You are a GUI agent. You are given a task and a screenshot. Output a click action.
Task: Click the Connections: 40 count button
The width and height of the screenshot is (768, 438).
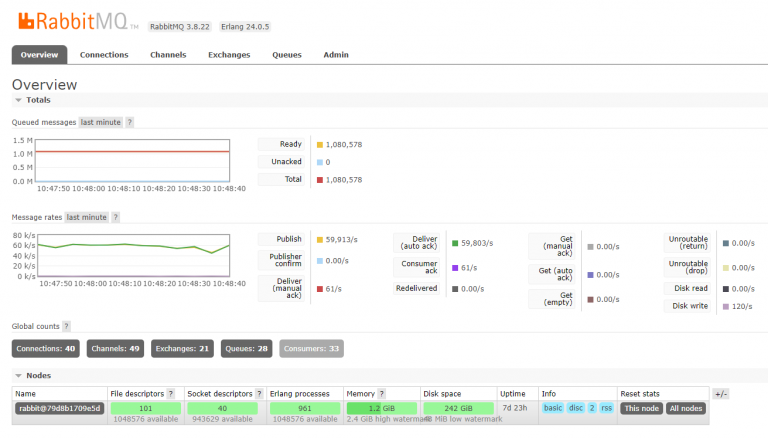pos(45,349)
